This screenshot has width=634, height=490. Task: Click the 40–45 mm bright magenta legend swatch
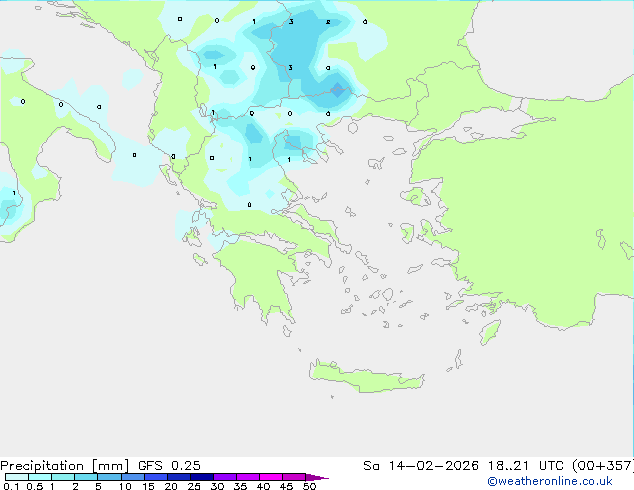(271, 477)
